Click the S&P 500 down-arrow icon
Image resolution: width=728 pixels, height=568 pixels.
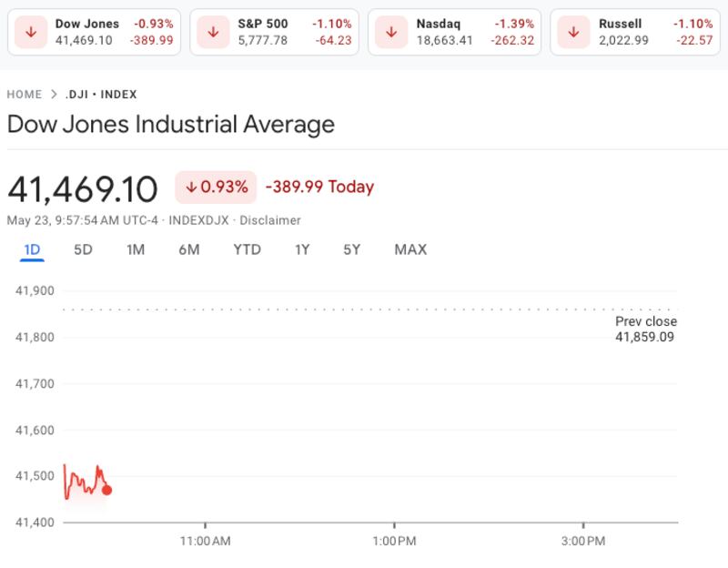click(213, 32)
